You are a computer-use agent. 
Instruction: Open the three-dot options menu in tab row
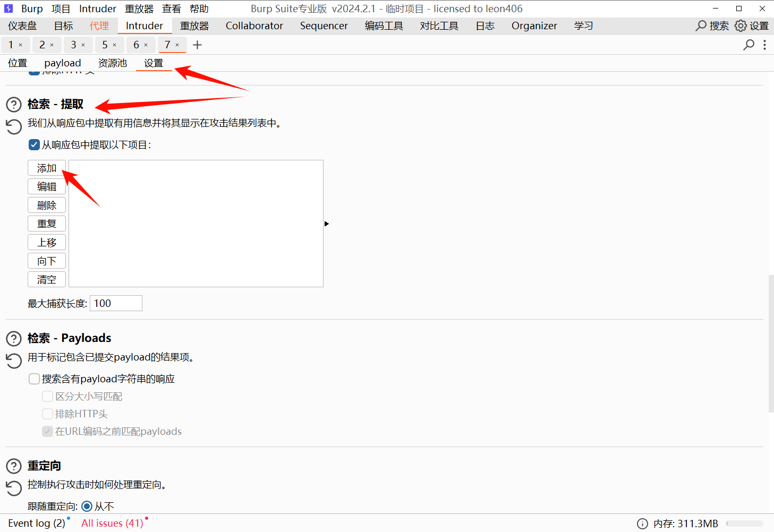tap(764, 45)
